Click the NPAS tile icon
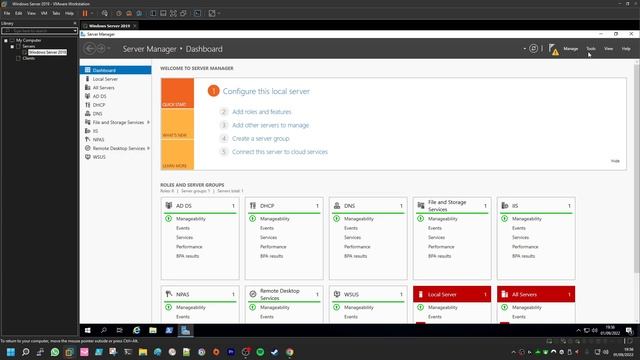 click(169, 294)
